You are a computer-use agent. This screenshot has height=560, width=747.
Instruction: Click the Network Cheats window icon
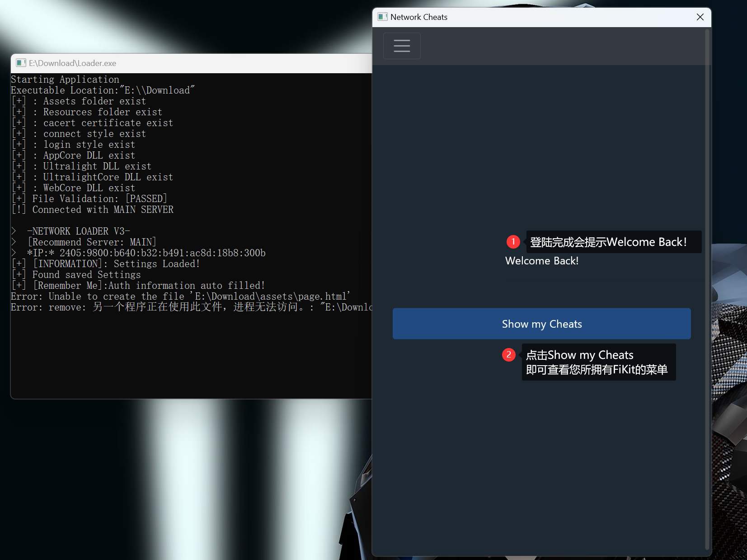coord(382,17)
